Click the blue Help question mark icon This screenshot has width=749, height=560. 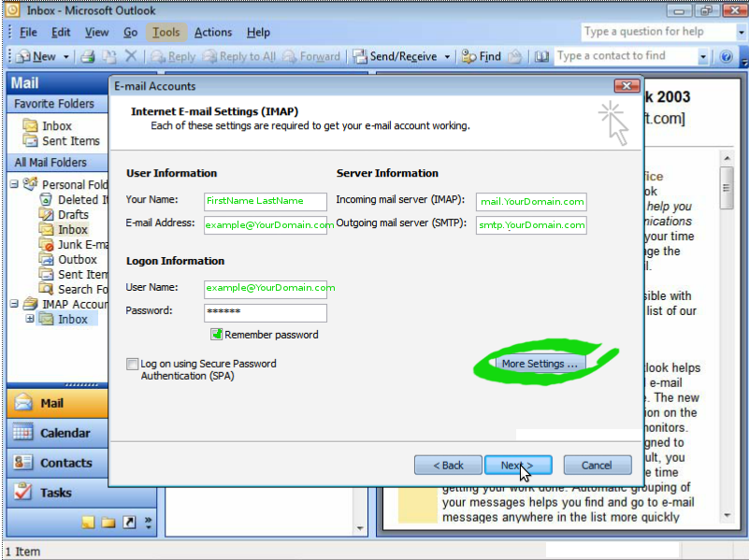click(726, 56)
